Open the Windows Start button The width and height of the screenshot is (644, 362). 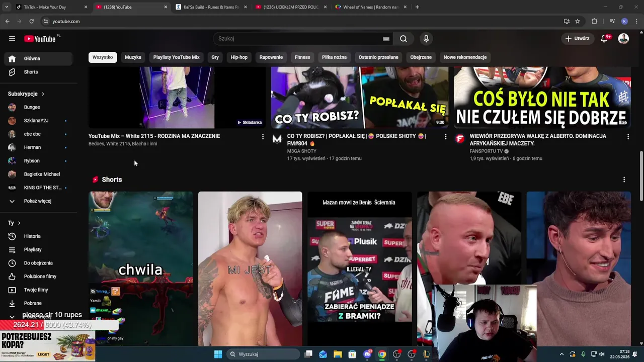coord(218,354)
